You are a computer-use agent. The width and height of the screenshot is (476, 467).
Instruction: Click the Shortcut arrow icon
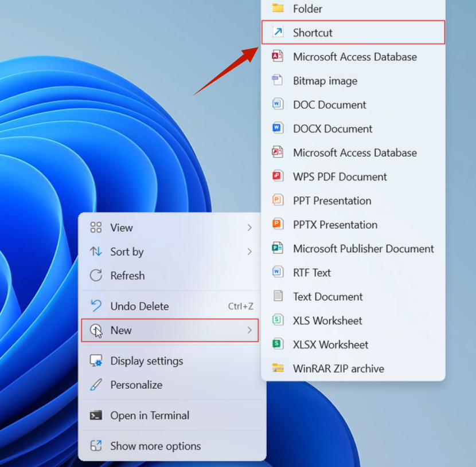278,32
